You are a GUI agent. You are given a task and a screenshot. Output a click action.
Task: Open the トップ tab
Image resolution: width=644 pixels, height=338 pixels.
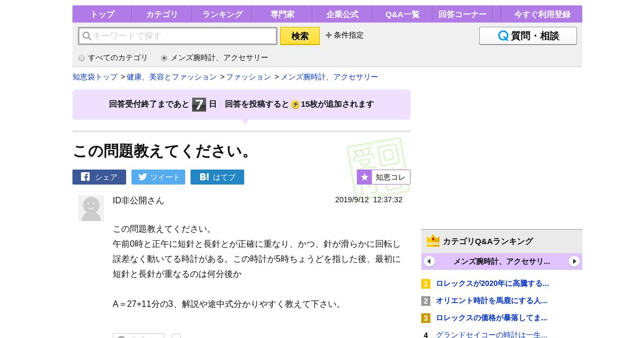(102, 14)
